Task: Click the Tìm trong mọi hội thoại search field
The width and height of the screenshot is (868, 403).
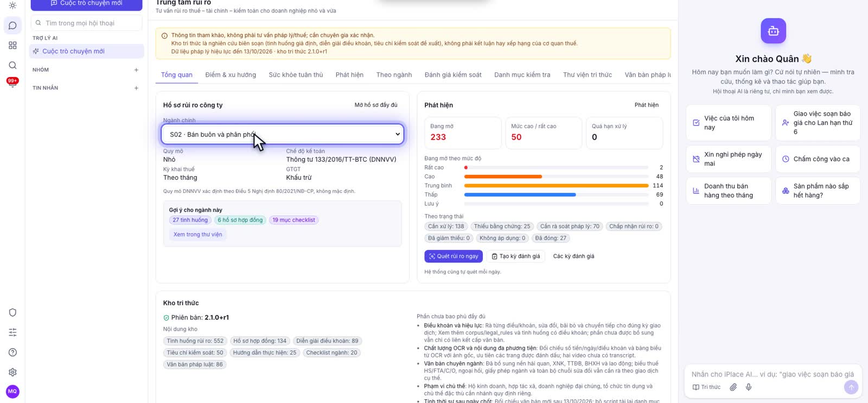Action: (87, 23)
